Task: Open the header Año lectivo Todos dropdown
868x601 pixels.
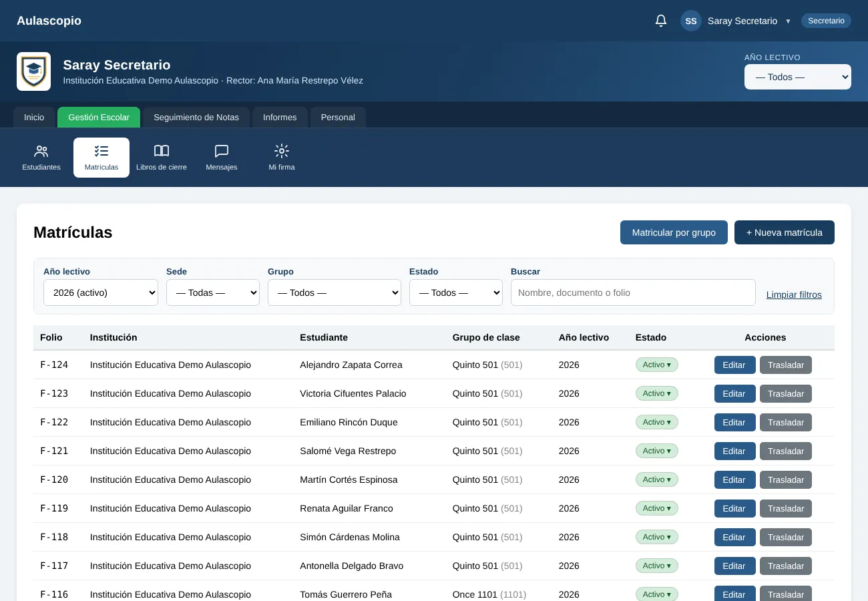Action: coord(798,77)
